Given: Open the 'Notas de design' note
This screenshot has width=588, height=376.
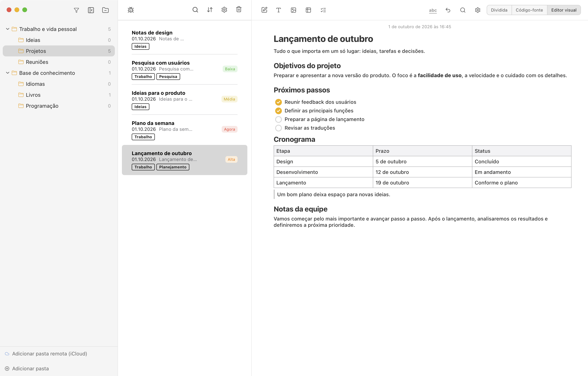Looking at the screenshot, I should point(184,39).
